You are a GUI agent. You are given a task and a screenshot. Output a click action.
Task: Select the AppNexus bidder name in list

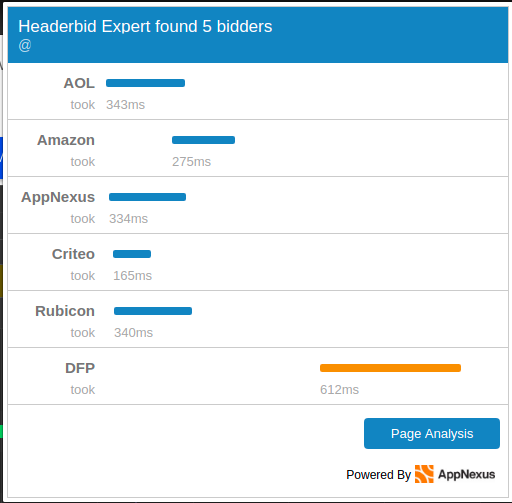point(58,197)
